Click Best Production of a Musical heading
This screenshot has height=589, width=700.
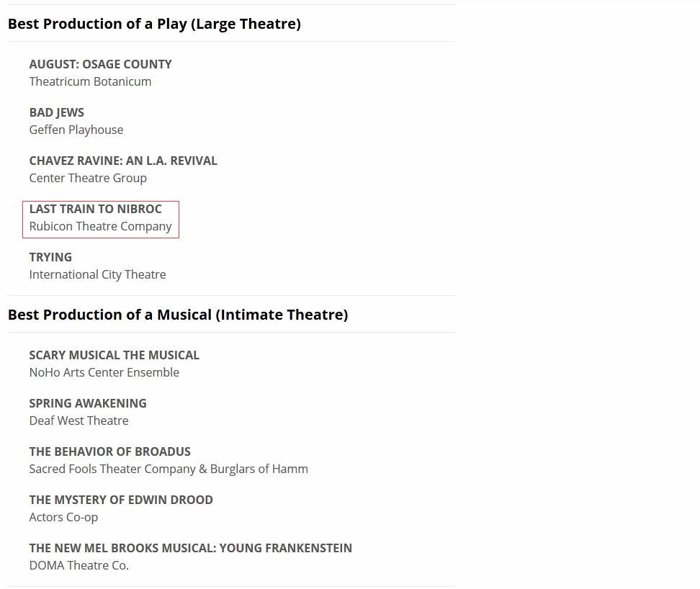pyautogui.click(x=177, y=315)
